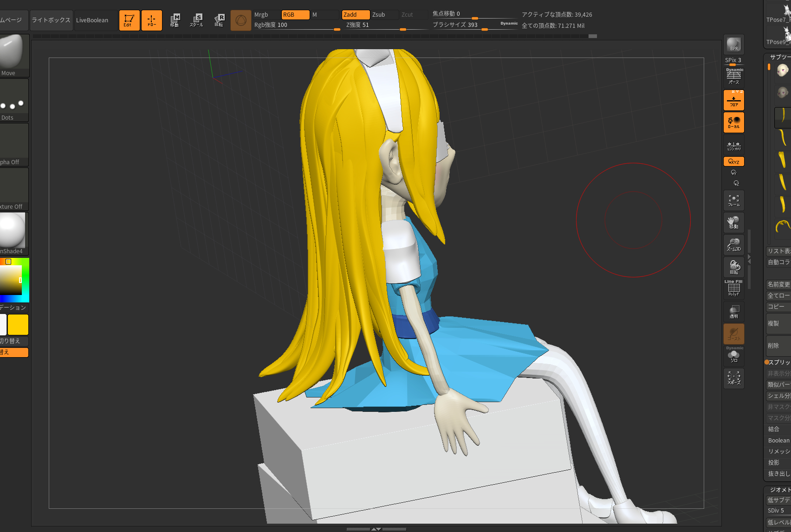Viewport: 791px width, 532px height.
Task: Toggle the Dynamic brush size option
Action: tap(509, 23)
